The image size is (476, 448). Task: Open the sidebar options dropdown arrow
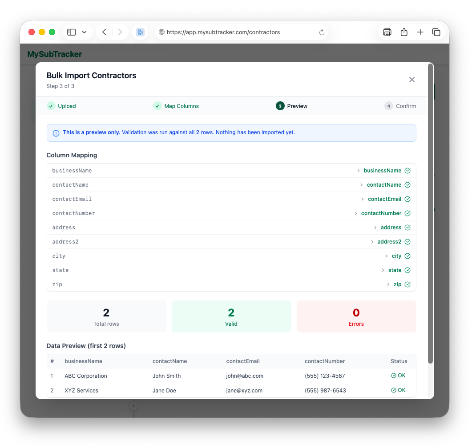pyautogui.click(x=85, y=32)
